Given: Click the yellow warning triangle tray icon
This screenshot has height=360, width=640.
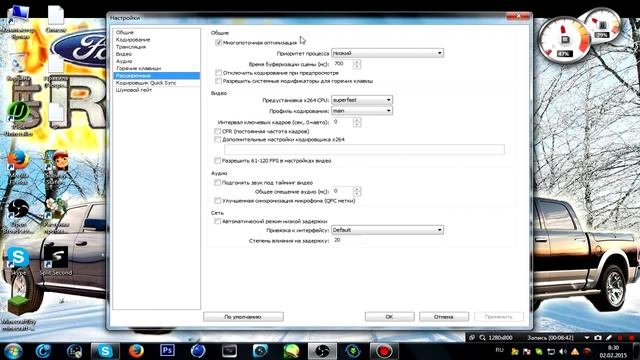Looking at the screenshot, I should tap(575, 351).
